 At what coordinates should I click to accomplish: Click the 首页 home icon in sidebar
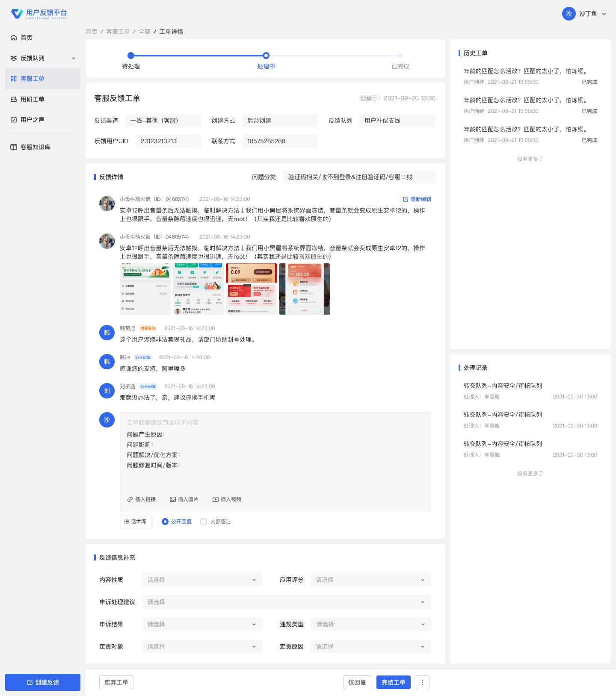tap(14, 38)
